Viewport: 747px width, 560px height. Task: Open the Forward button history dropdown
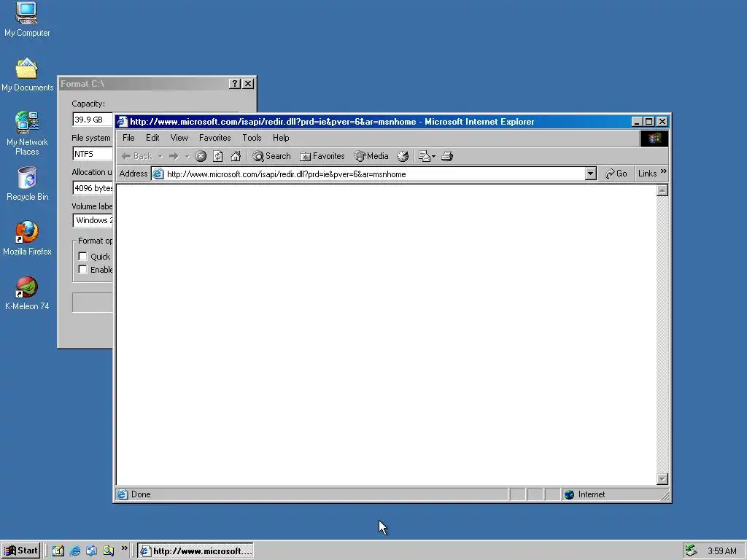point(187,156)
